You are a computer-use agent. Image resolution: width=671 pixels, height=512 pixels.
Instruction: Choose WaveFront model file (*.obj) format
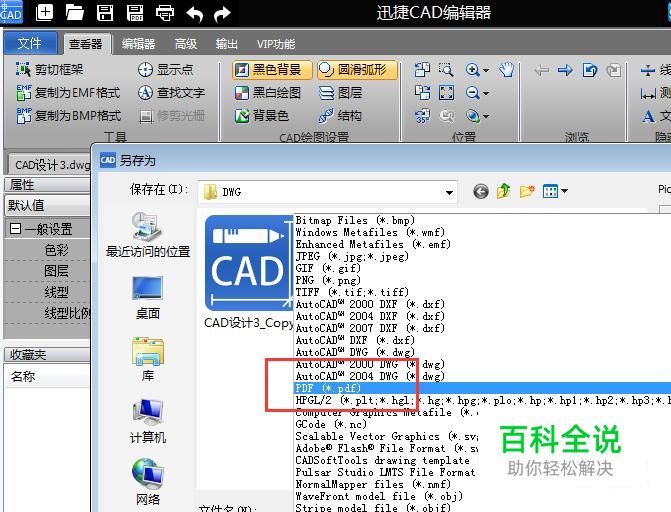[379, 496]
